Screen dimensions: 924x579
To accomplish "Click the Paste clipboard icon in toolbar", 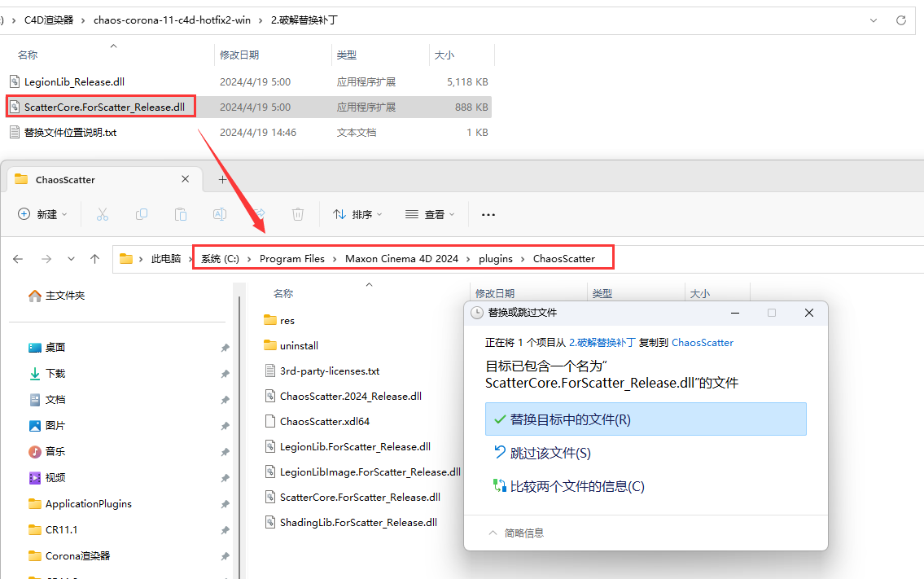I will click(181, 214).
